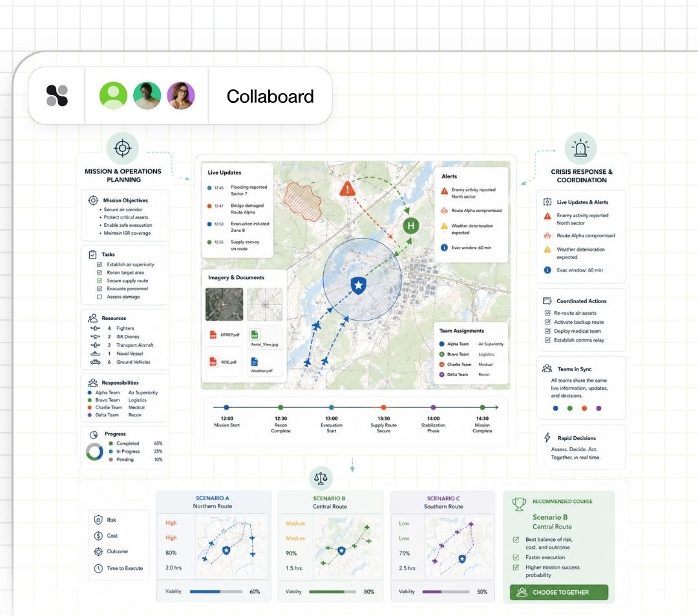Click the Rapid Decisions lightning icon

click(547, 438)
